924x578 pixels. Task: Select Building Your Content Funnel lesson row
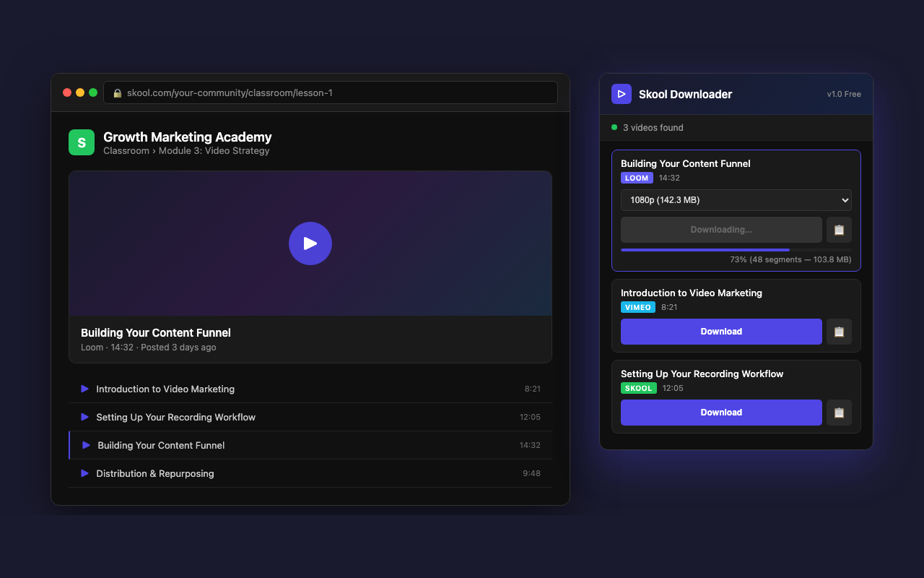(310, 445)
